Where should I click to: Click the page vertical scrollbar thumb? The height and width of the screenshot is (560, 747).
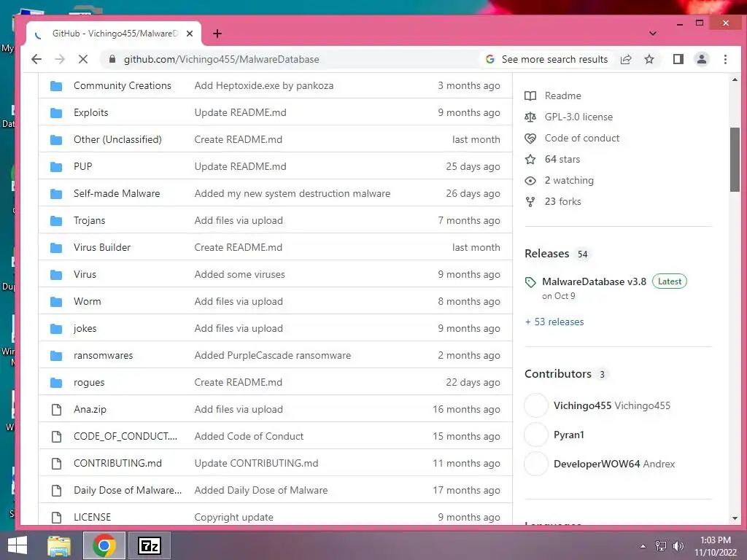735,160
